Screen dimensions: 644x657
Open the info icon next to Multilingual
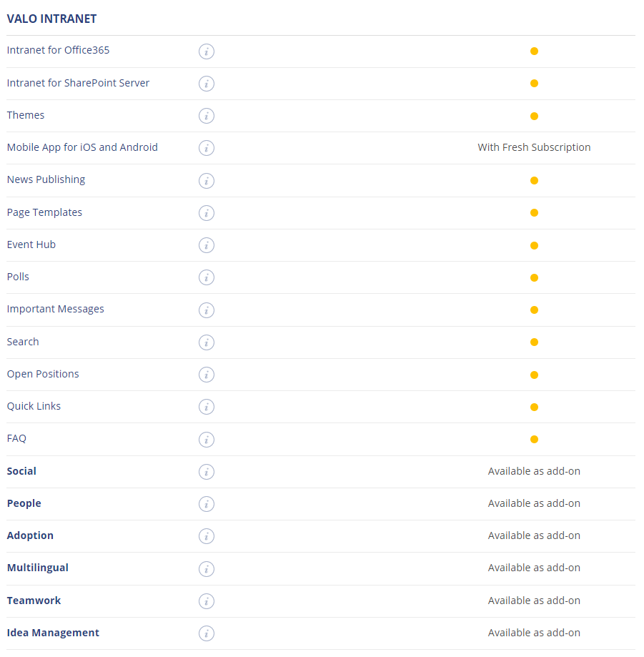207,569
